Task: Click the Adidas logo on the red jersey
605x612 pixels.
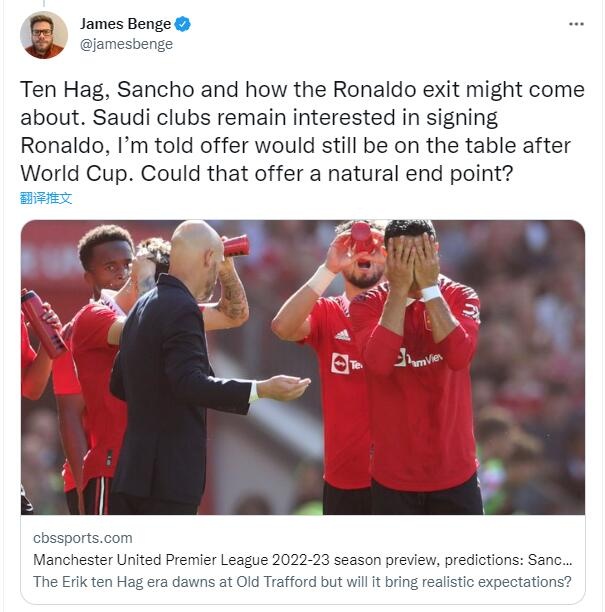Action: pyautogui.click(x=342, y=335)
